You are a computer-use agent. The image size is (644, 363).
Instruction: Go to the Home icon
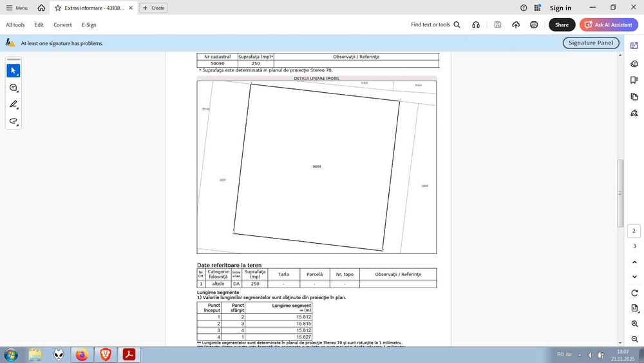41,8
